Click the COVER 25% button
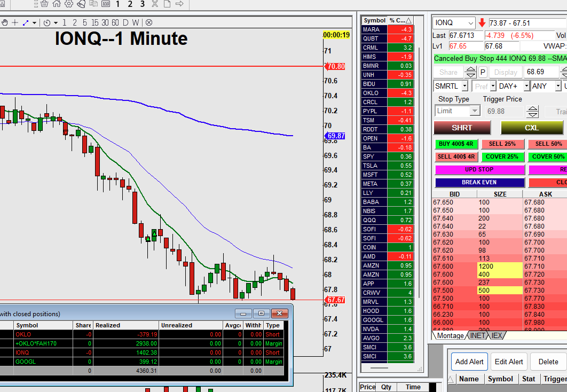The width and height of the screenshot is (567, 392). tap(502, 156)
